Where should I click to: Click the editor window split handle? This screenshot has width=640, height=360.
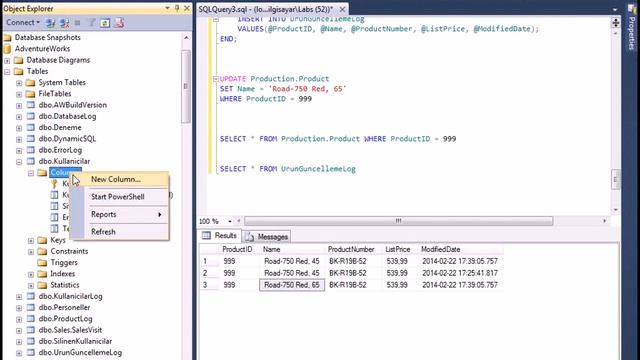(x=616, y=22)
